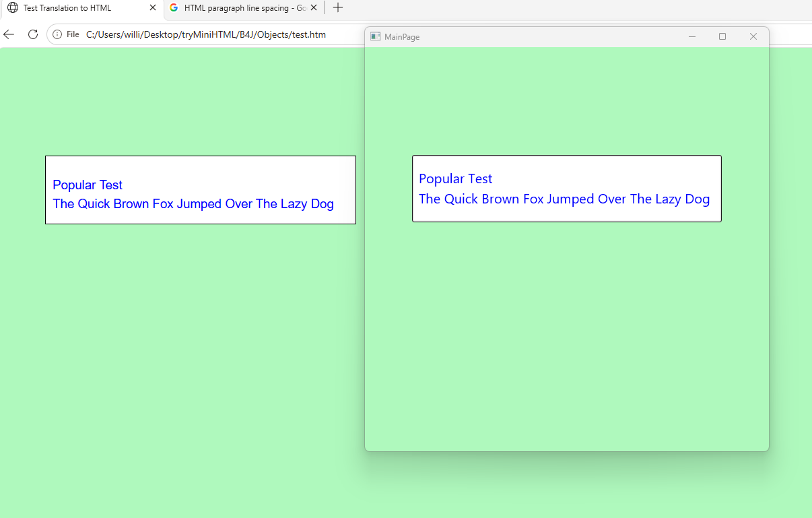Reload the test.htm page
Screen dimensions: 812x518
(x=32, y=34)
